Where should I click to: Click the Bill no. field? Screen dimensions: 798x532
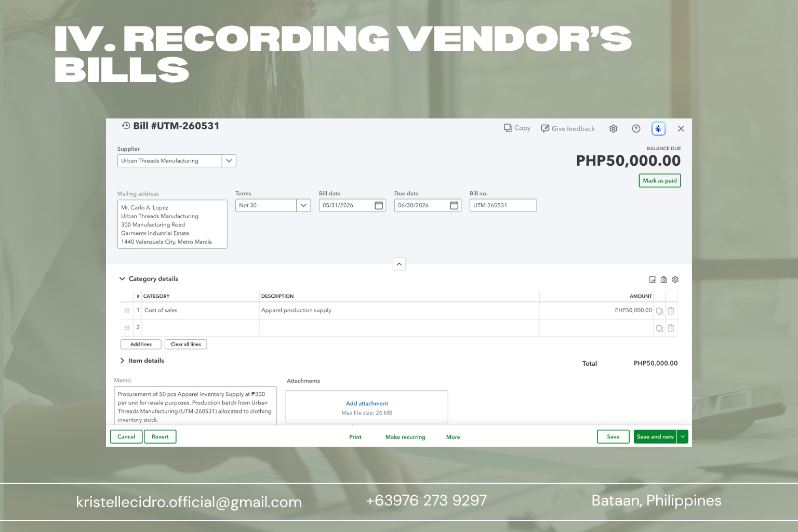click(x=503, y=205)
